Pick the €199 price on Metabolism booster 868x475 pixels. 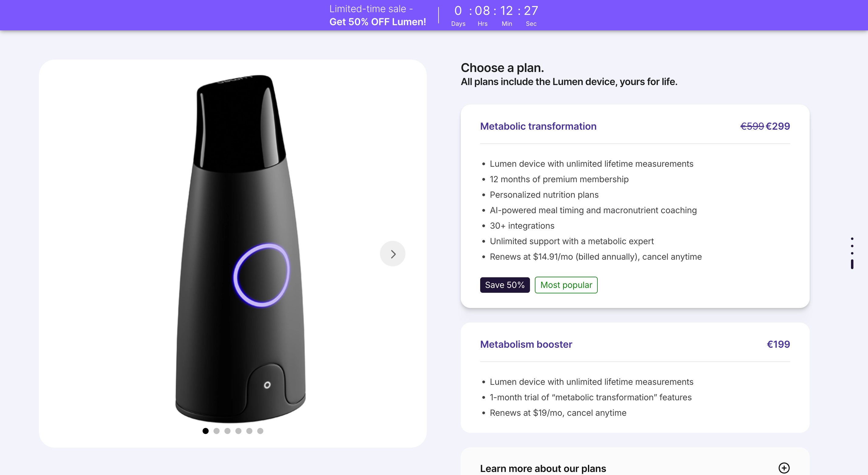click(x=778, y=344)
